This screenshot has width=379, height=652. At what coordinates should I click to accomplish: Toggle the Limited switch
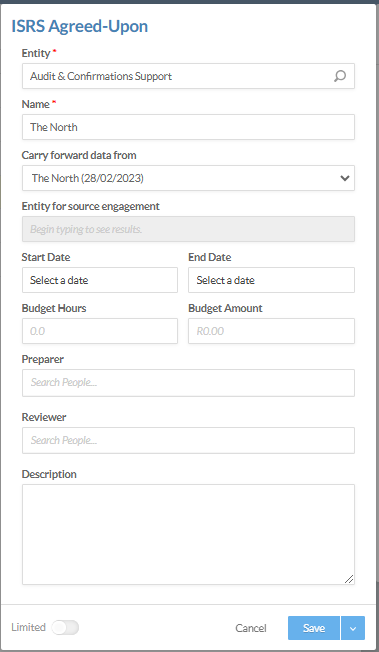point(65,627)
